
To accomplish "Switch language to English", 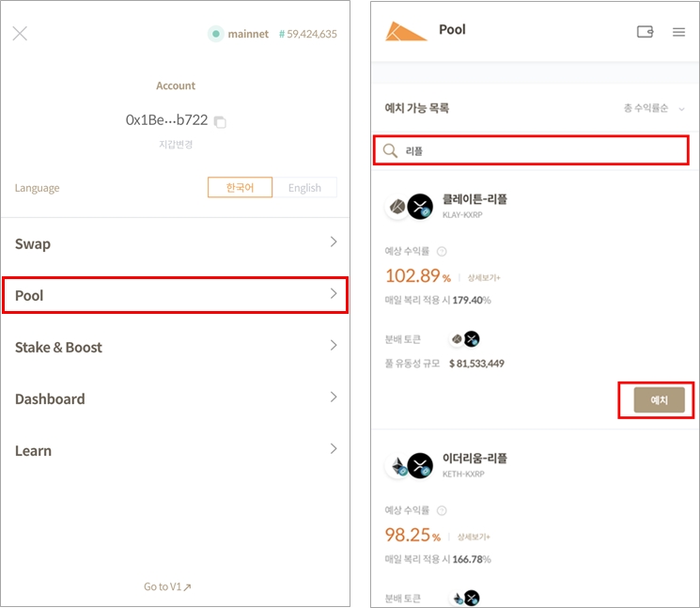I will (304, 188).
